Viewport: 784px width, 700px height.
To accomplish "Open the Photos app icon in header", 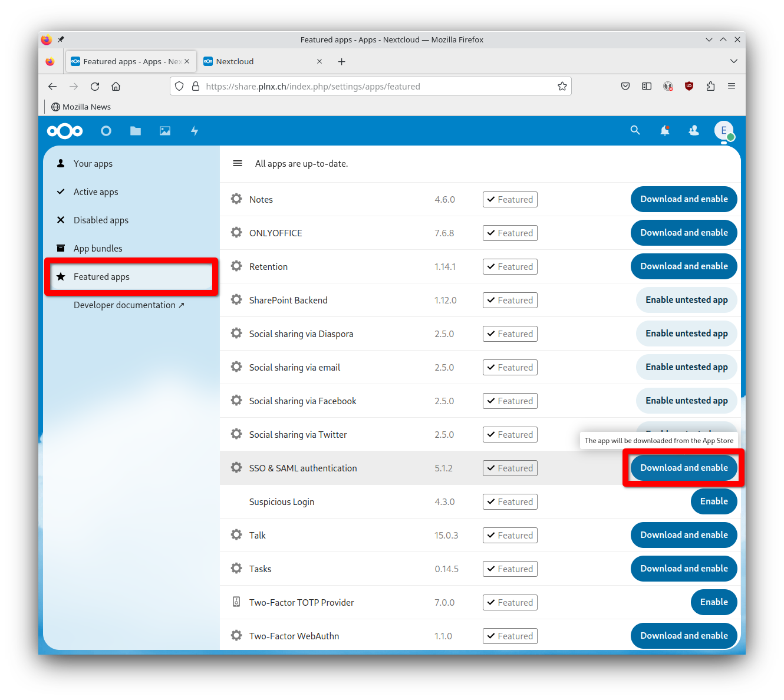I will pyautogui.click(x=164, y=131).
